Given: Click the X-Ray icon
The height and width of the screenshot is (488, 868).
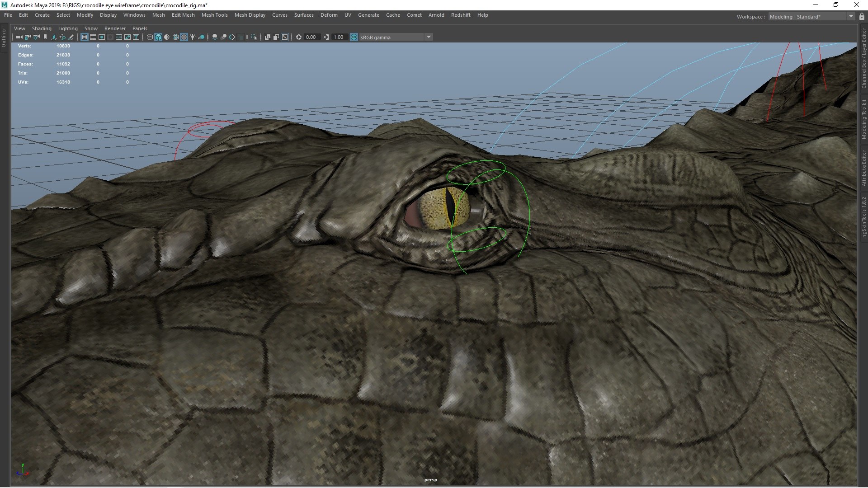Looking at the screenshot, I should click(267, 37).
